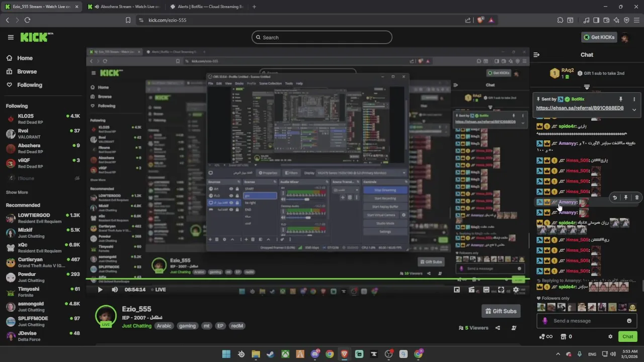Expand the pinned message with chevron
Image resolution: width=644 pixels, height=362 pixels.
634,109
